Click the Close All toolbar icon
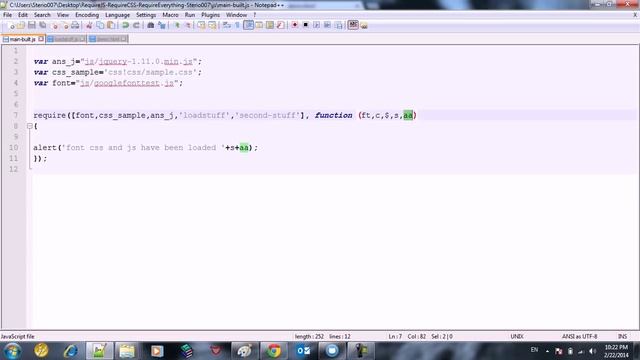 64,25
